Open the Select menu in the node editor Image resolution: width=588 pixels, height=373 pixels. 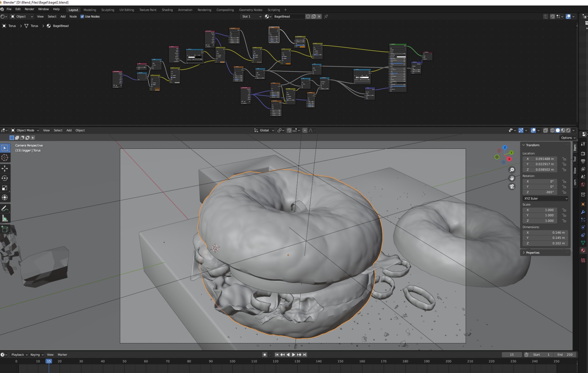(52, 16)
